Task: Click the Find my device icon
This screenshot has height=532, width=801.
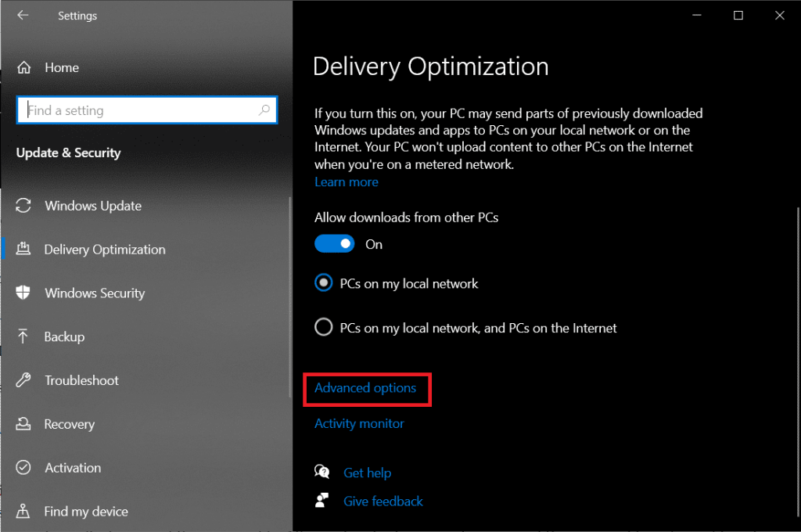Action: pyautogui.click(x=23, y=512)
